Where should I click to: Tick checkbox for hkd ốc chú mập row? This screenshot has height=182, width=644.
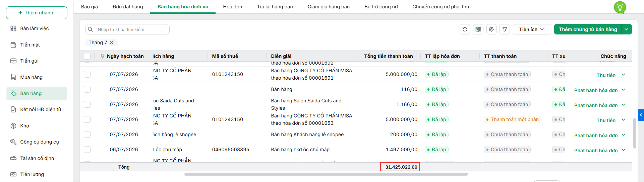coord(87,150)
